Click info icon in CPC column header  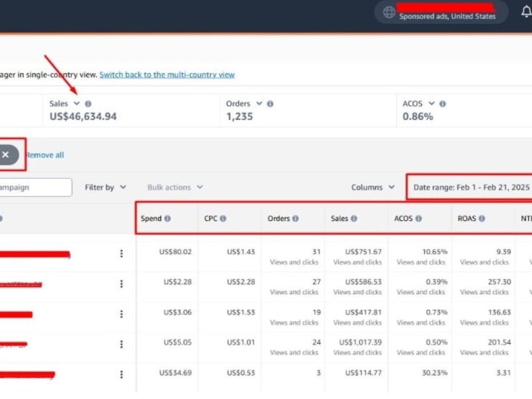click(x=223, y=219)
